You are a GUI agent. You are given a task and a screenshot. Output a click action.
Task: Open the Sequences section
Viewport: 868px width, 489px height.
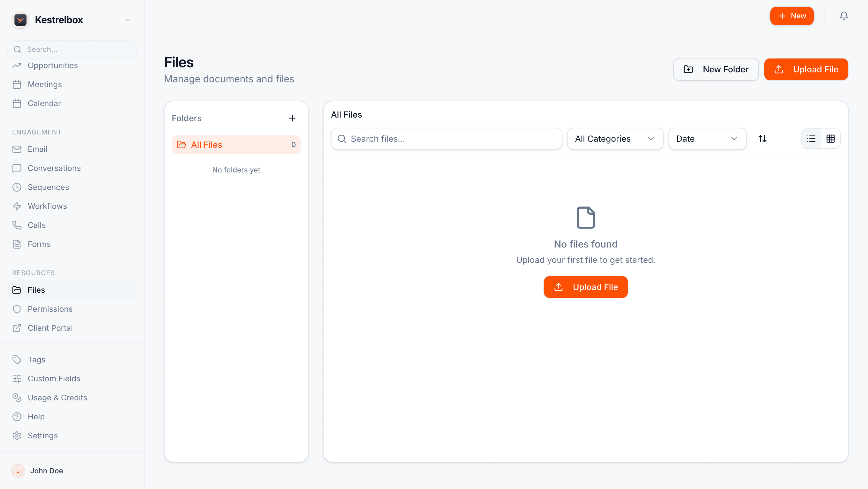click(48, 187)
